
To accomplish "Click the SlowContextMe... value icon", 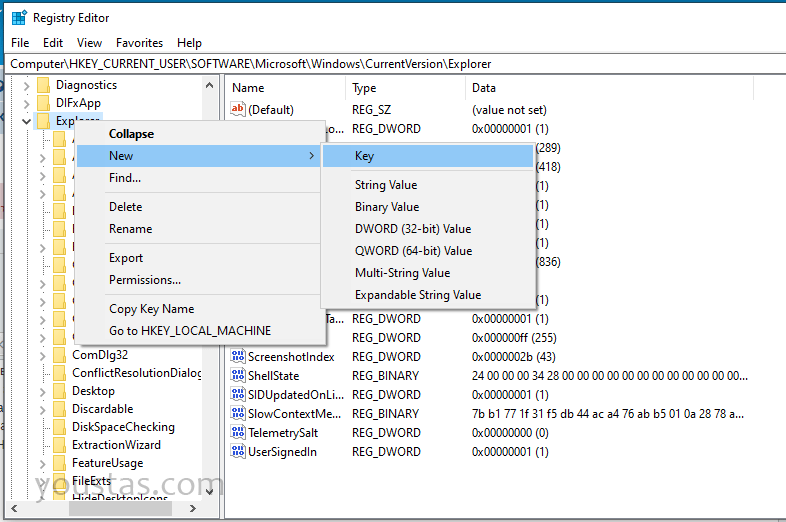I will coord(238,414).
